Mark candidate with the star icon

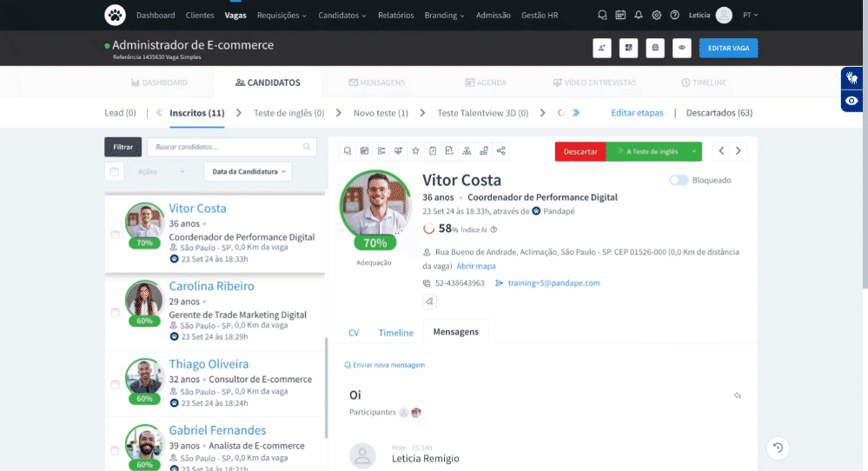click(x=415, y=151)
